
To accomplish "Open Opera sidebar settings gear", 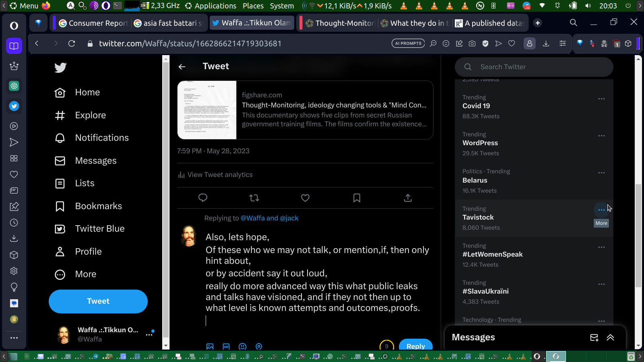I will click(14, 271).
